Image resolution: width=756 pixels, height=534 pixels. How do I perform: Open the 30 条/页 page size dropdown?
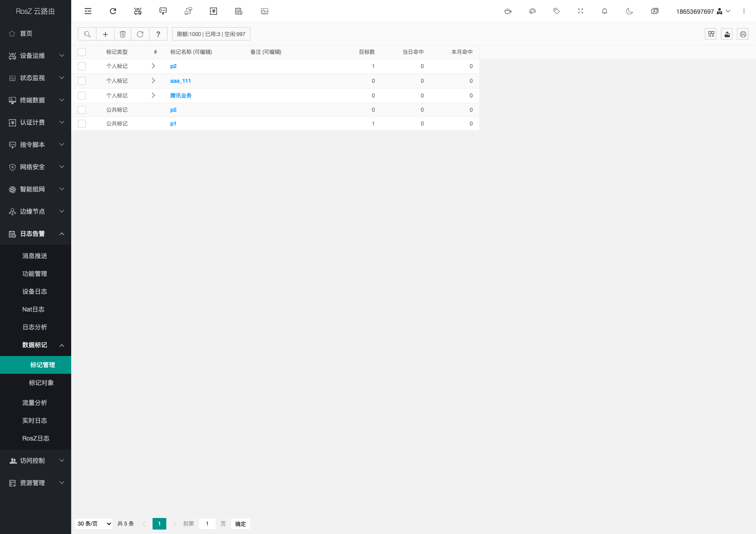point(94,524)
